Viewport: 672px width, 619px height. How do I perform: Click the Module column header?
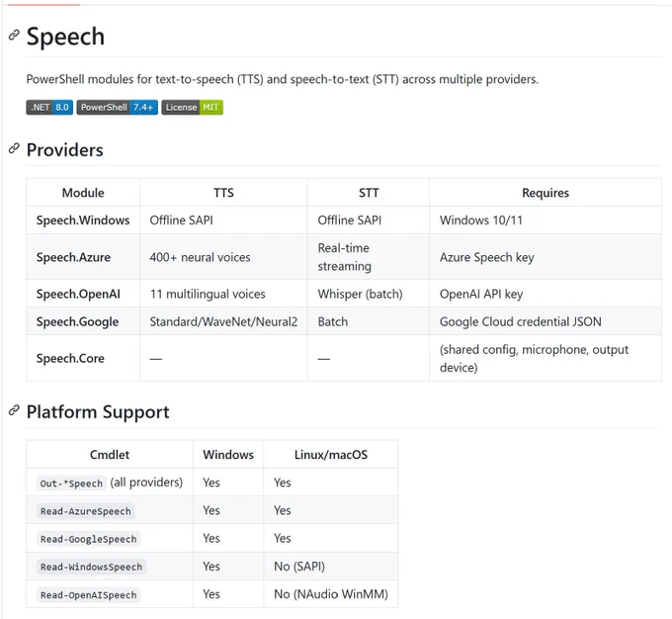tap(83, 193)
